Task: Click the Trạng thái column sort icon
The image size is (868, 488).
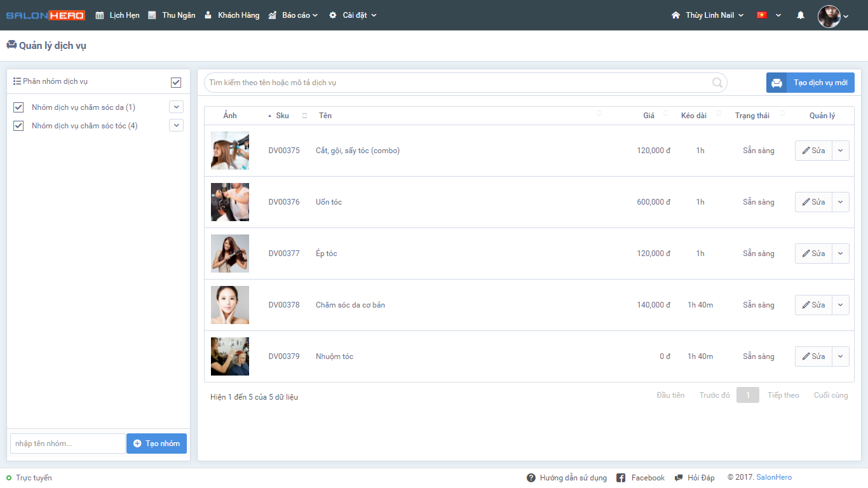Action: 783,113
